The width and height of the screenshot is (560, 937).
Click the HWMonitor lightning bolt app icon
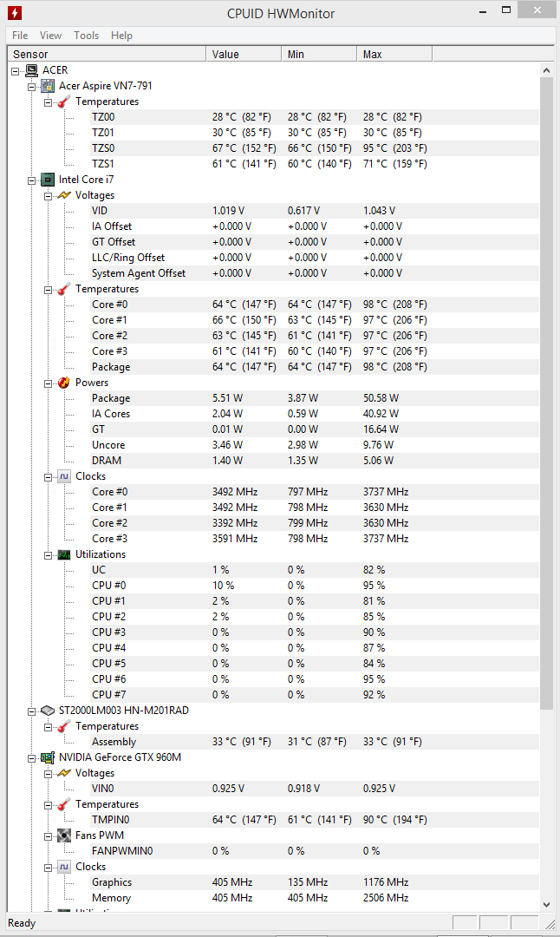(x=15, y=12)
